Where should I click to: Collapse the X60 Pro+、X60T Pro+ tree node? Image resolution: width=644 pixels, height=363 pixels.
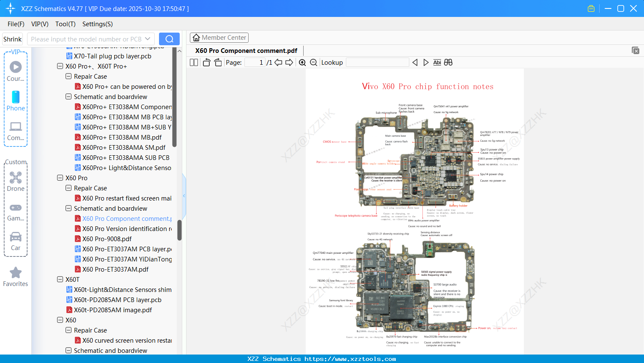(x=60, y=66)
